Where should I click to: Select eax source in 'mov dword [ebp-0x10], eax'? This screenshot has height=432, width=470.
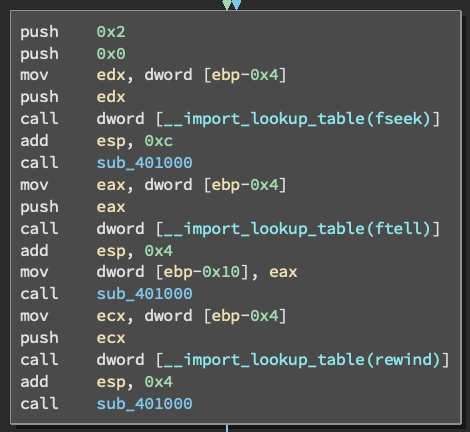tap(283, 272)
